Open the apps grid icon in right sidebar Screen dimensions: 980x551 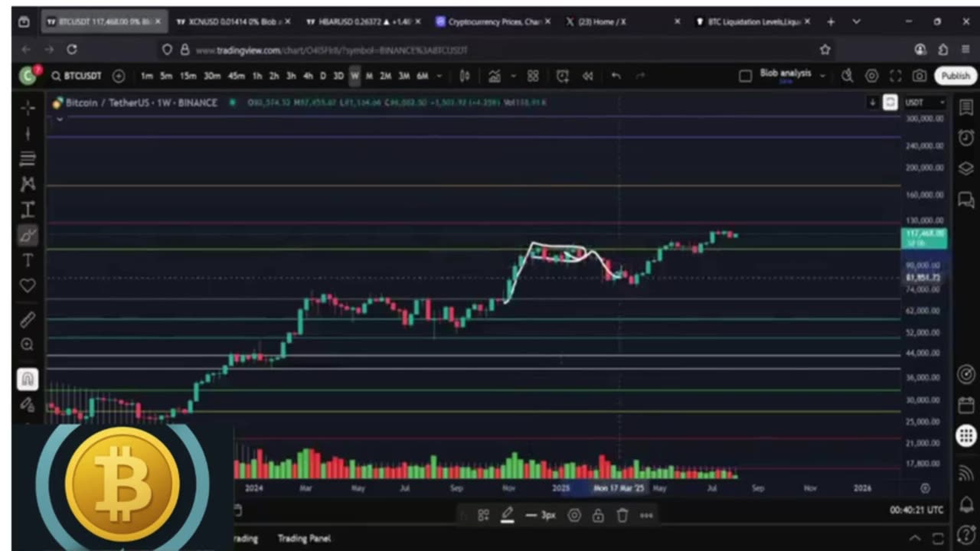coord(965,436)
